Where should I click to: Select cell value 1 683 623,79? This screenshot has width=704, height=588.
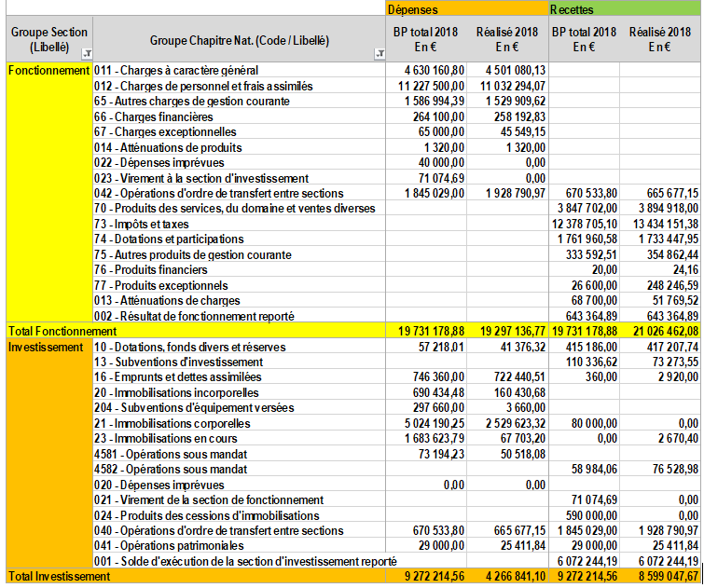click(x=435, y=438)
